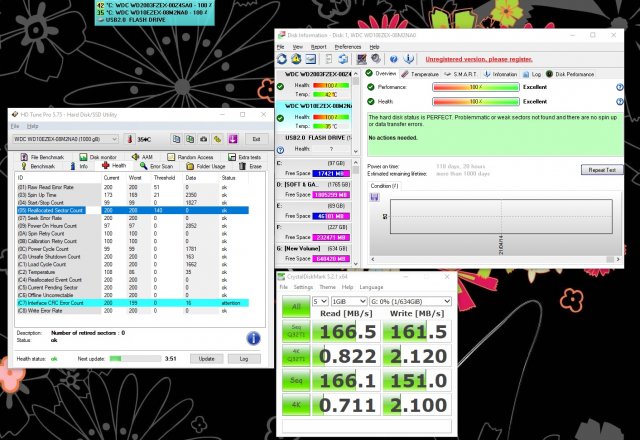The image size is (640, 440).
Task: Click the thermometer temperature icon in HD Tune
Action: [x=131, y=139]
